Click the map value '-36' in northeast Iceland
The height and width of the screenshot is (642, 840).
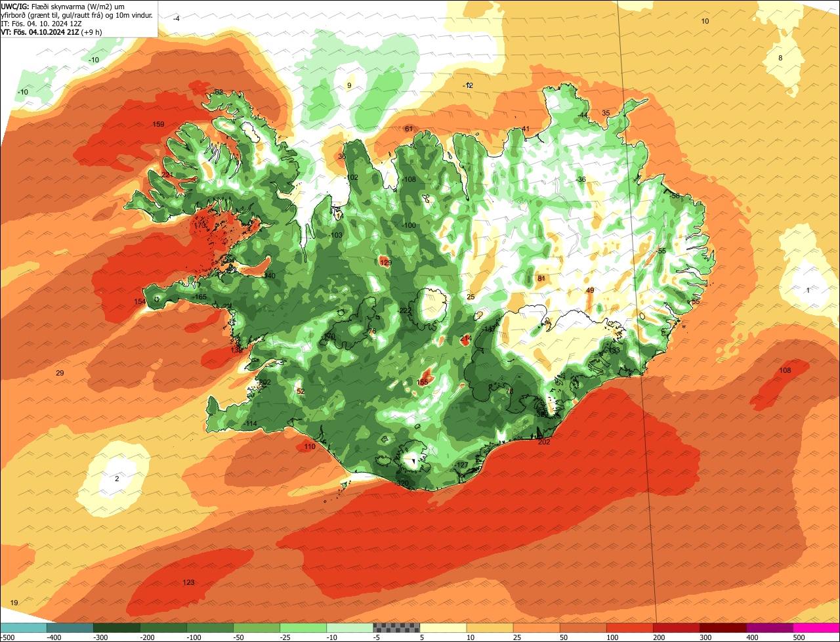tap(581, 179)
